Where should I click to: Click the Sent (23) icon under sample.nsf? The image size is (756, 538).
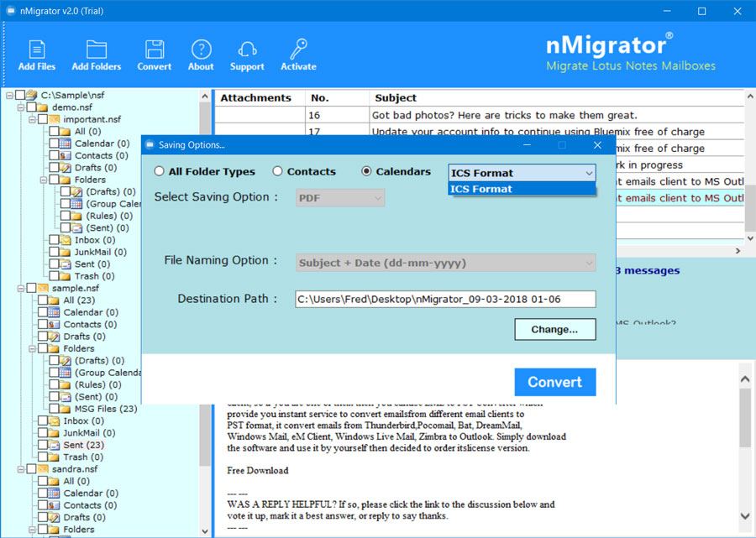pos(54,445)
